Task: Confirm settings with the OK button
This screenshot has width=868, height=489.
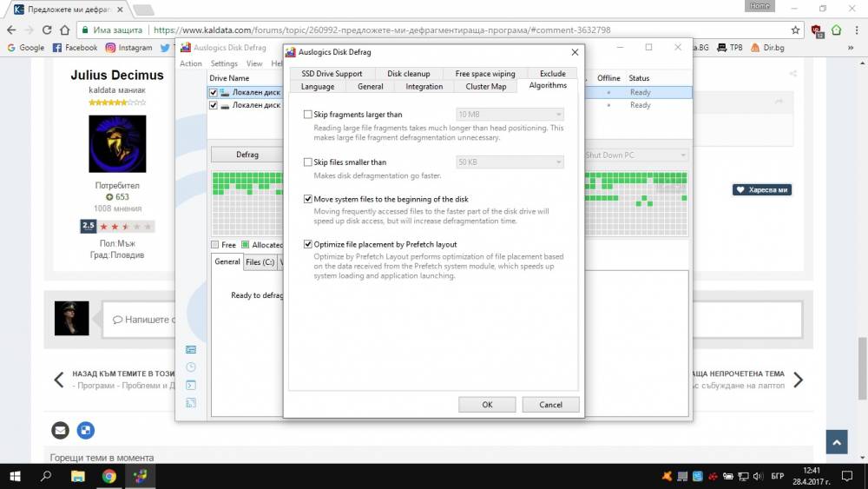Action: (487, 404)
